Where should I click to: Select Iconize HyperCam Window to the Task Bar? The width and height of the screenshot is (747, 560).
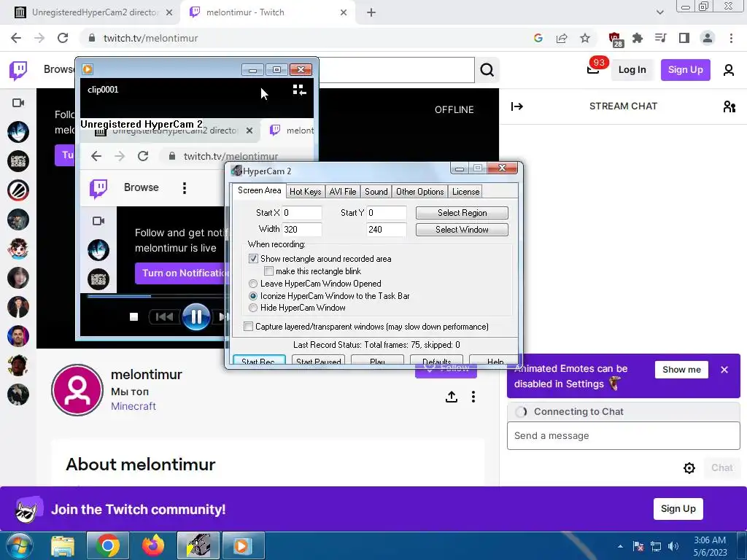253,296
